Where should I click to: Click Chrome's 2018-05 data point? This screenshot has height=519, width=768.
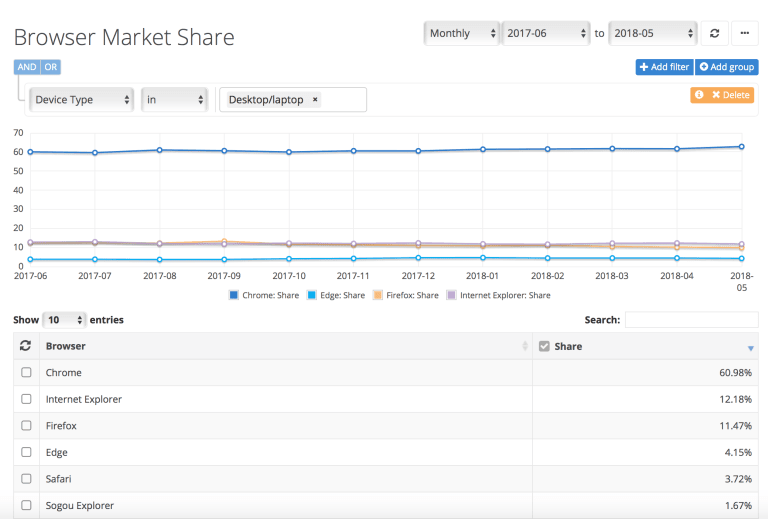click(x=742, y=146)
